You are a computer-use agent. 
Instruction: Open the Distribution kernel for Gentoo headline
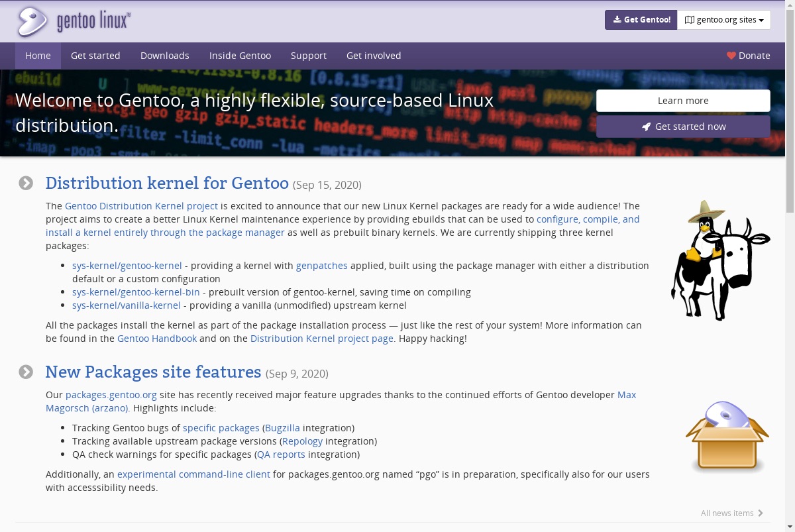coord(167,183)
